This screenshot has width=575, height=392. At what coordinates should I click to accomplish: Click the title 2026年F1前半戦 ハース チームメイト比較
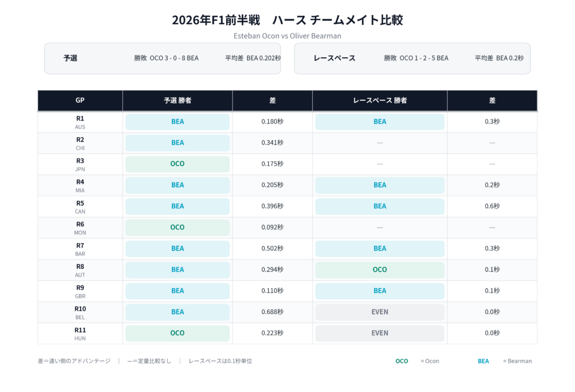pyautogui.click(x=287, y=20)
